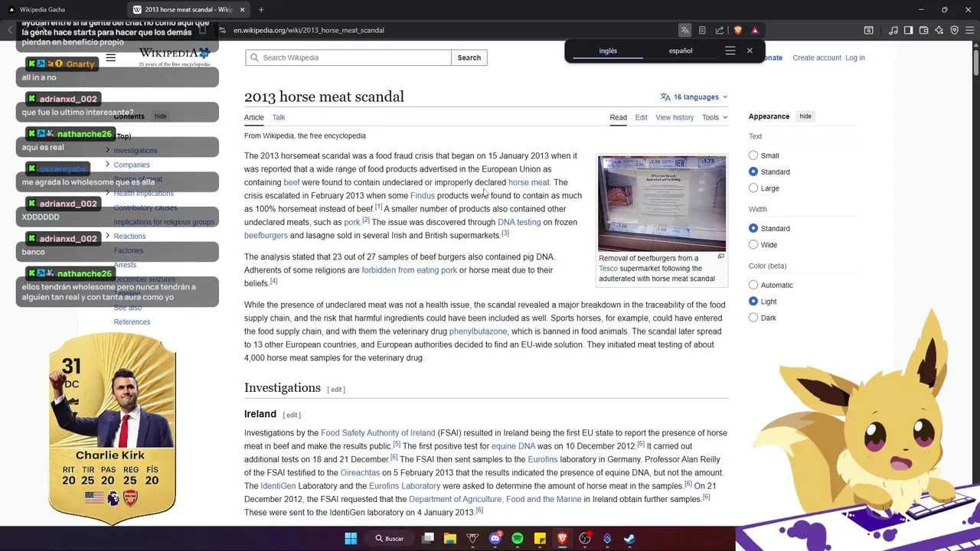Open Sticky Notes from taskbar
Screen dimensions: 980x551
(540, 539)
